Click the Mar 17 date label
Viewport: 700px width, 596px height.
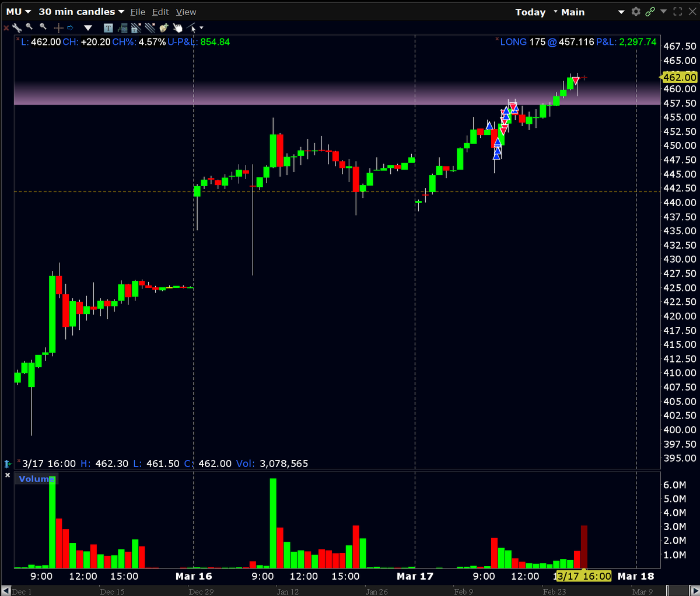coord(415,576)
